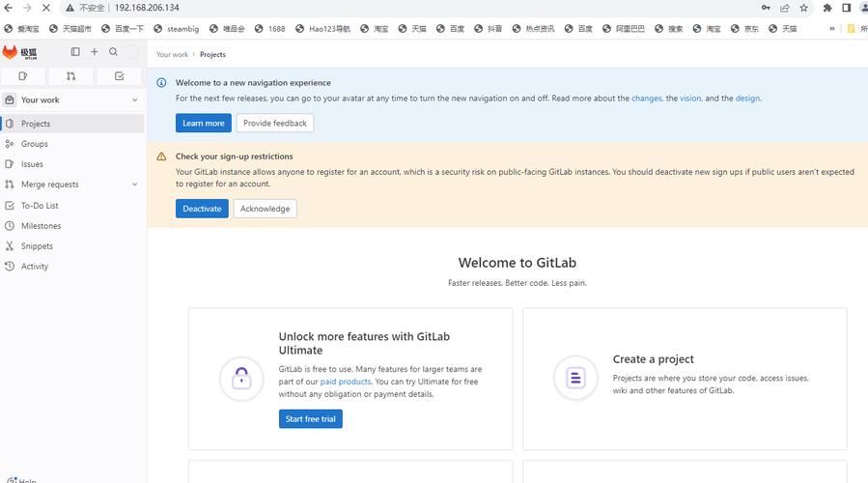Click Your work breadcrumb link
868x483 pixels.
(x=172, y=54)
